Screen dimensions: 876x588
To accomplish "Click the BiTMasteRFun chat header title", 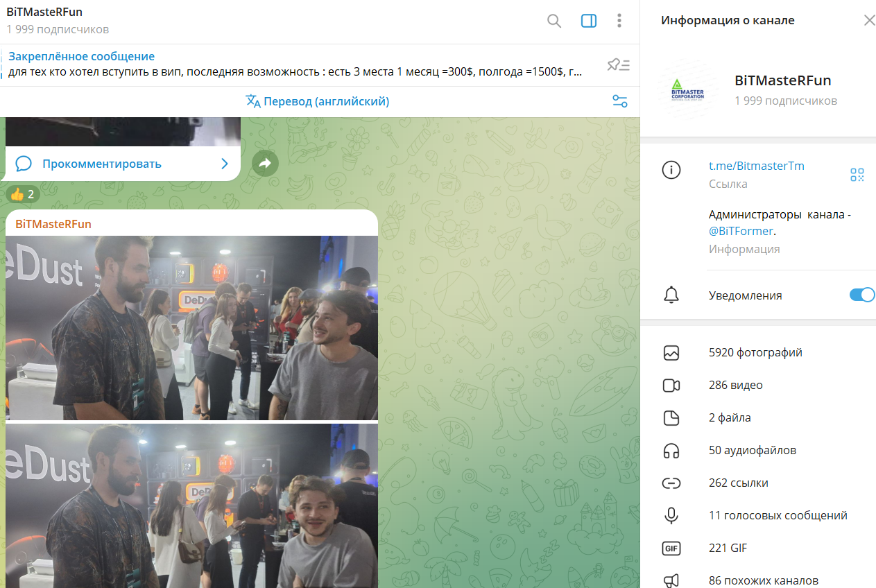I will point(44,12).
